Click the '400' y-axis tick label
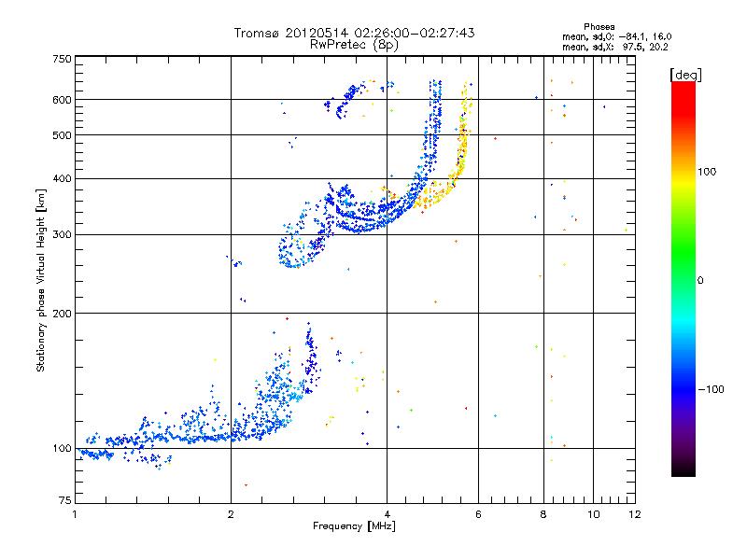Screen dimensions: 747x560 (x=62, y=179)
